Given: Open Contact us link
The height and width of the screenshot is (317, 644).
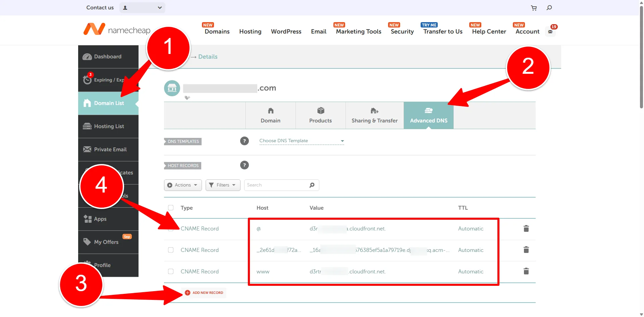Looking at the screenshot, I should [100, 8].
